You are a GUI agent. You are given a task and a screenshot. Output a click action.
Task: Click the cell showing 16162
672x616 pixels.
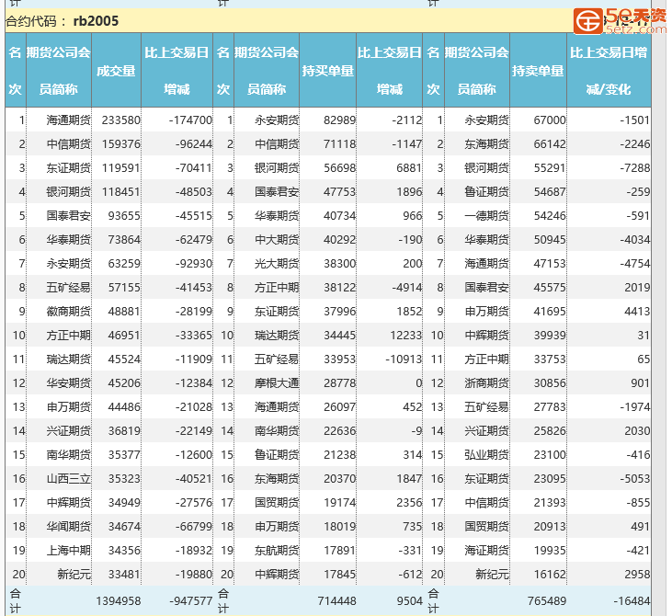tap(550, 574)
